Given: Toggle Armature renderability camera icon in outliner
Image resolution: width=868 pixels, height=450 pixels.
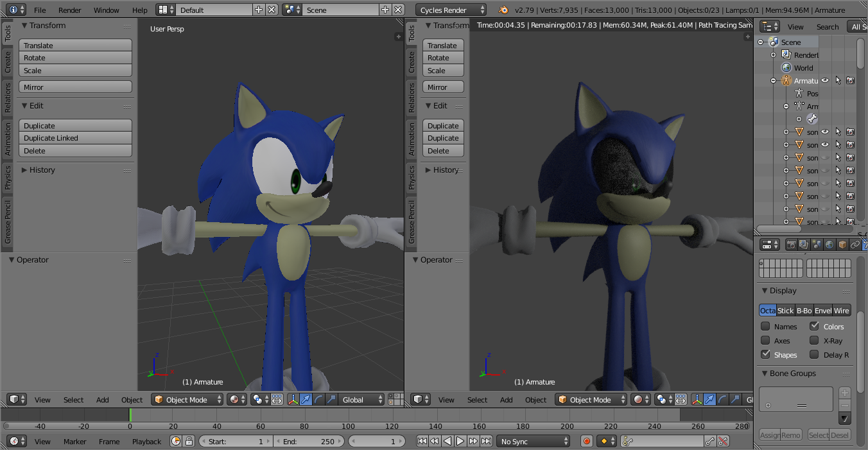Looking at the screenshot, I should point(850,80).
